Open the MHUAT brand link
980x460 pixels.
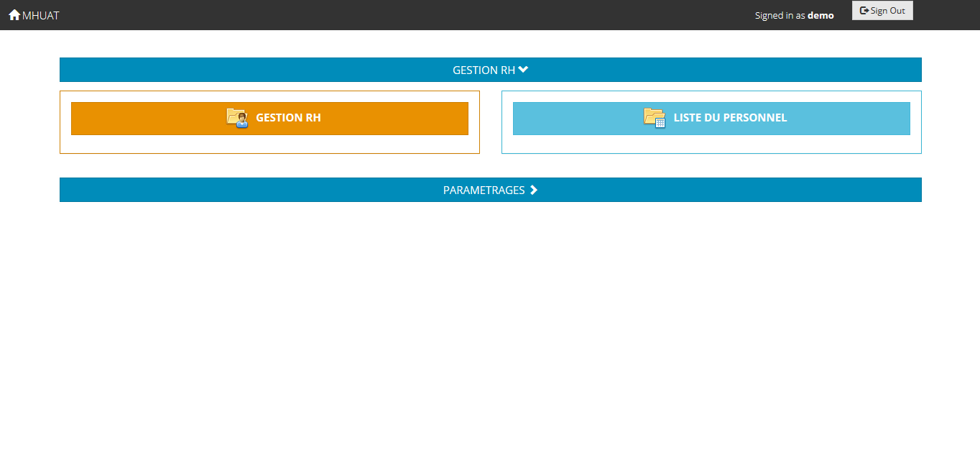tap(34, 15)
